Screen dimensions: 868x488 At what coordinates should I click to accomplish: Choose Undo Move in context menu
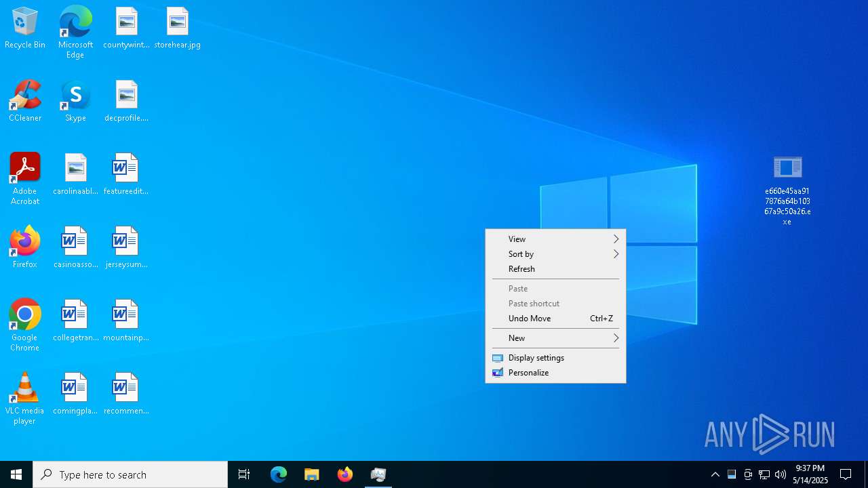[555, 319]
